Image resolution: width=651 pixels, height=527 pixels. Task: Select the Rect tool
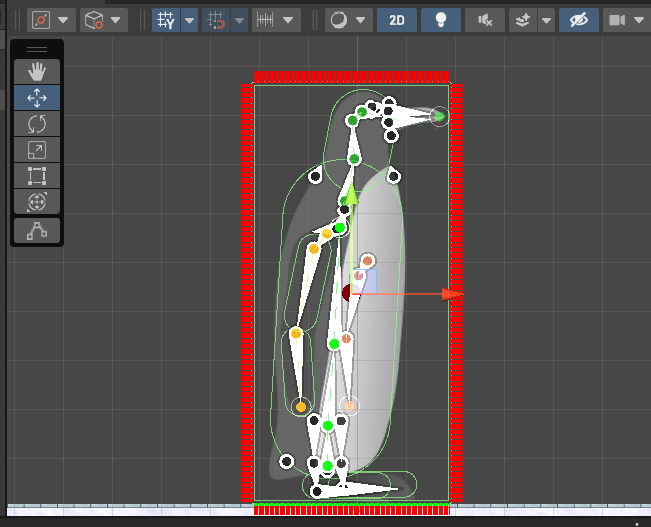point(37,177)
